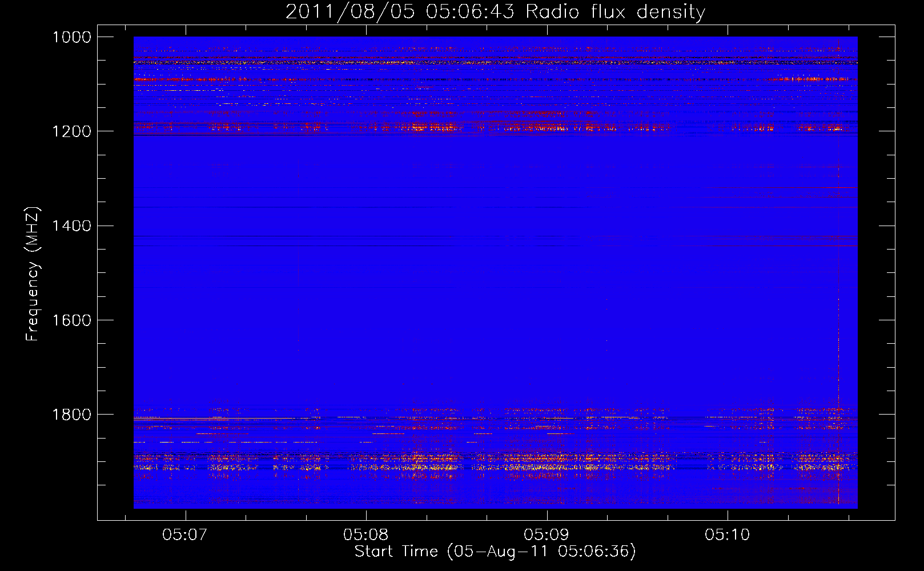The width and height of the screenshot is (924, 571).
Task: Click the 1600 frequency tick label
Action: click(x=71, y=320)
